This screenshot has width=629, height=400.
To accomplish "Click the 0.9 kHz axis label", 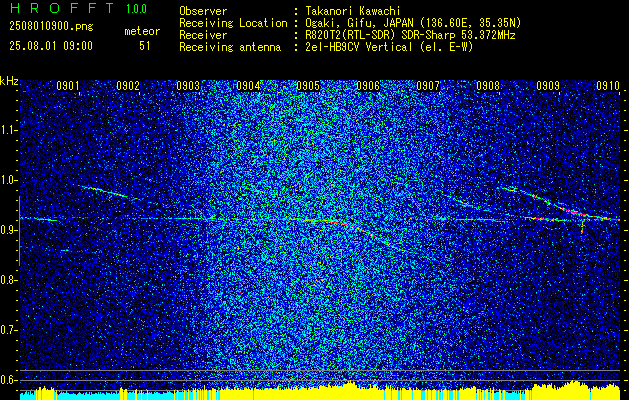I will point(8,230).
